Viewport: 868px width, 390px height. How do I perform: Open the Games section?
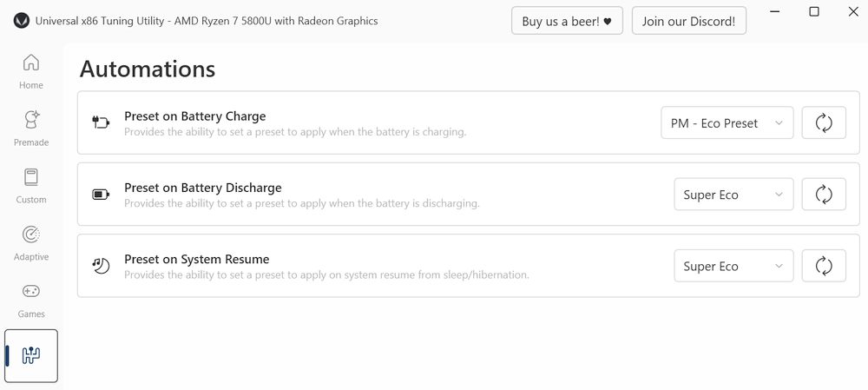tap(31, 300)
